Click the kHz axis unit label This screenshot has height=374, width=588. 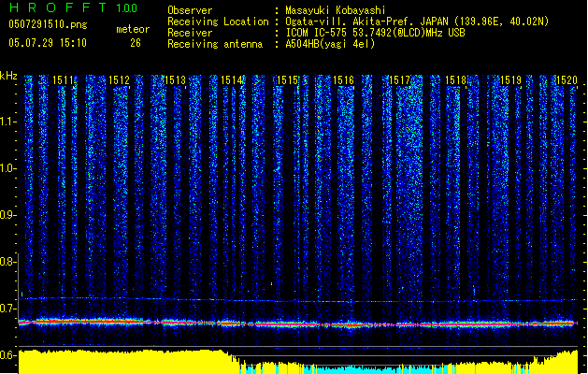tap(8, 76)
